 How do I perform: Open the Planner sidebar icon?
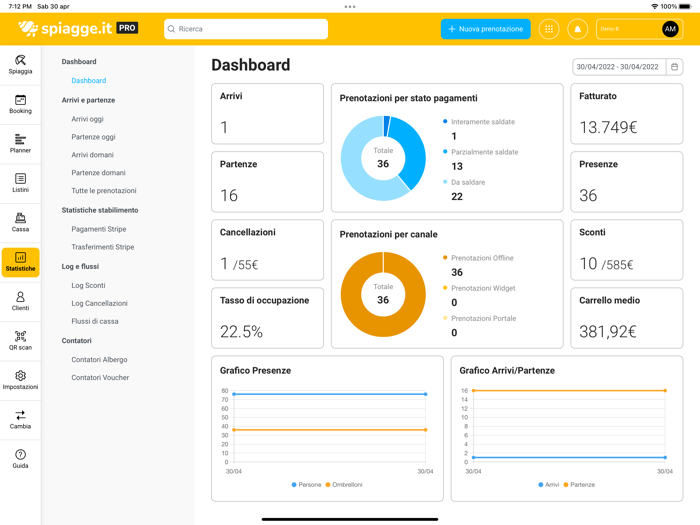[20, 144]
